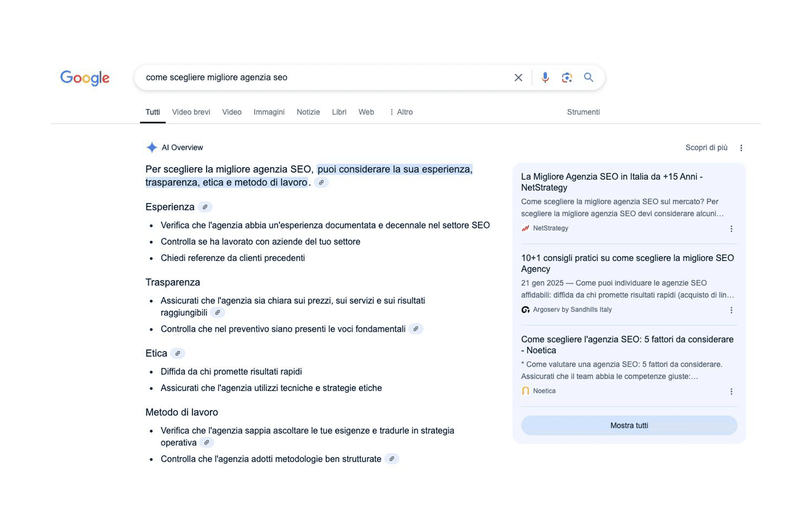
Task: Switch to the Immagini tab
Action: [x=269, y=112]
